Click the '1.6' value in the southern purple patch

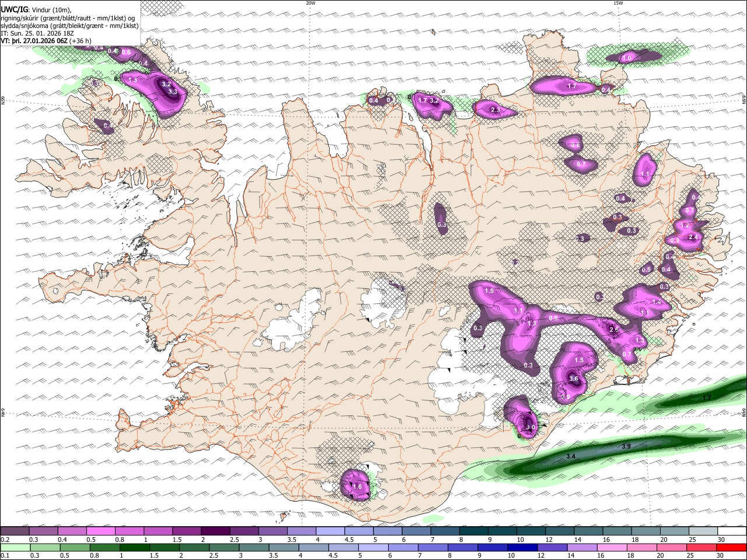tap(358, 487)
